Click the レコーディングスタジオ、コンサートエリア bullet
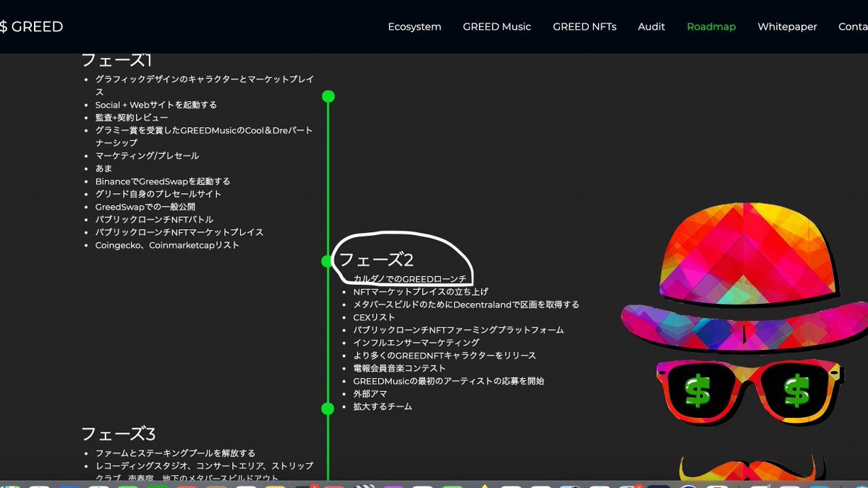 click(205, 471)
